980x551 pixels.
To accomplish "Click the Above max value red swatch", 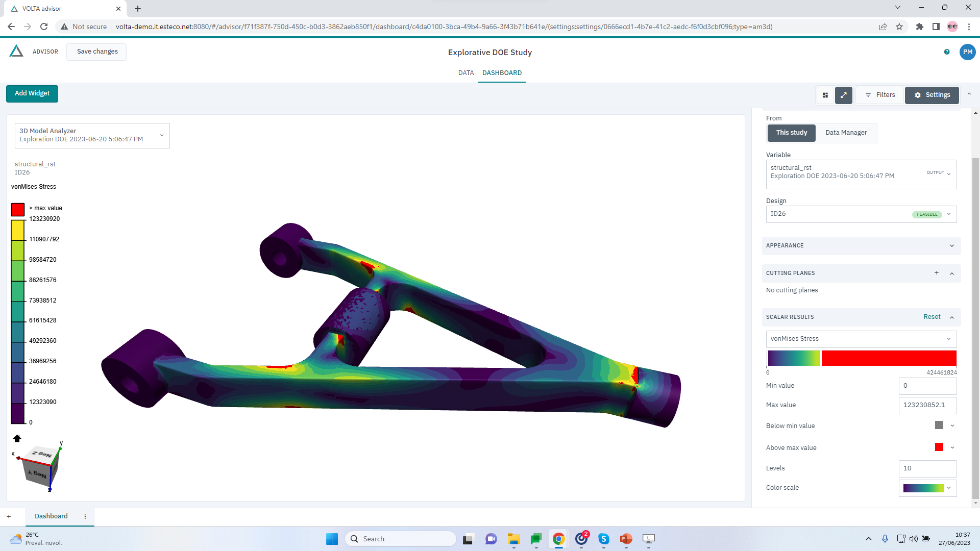I will click(939, 447).
